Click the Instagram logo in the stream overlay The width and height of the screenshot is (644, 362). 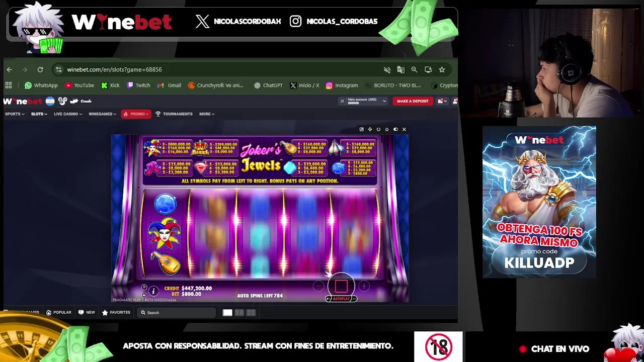[x=296, y=21]
